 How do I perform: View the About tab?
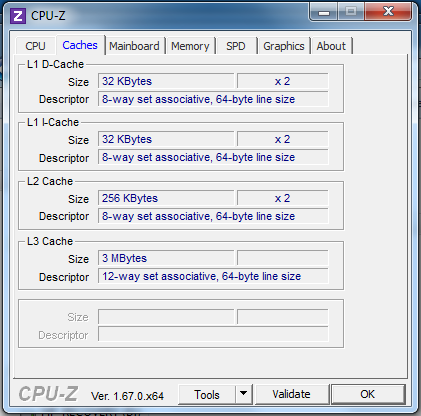pyautogui.click(x=331, y=46)
